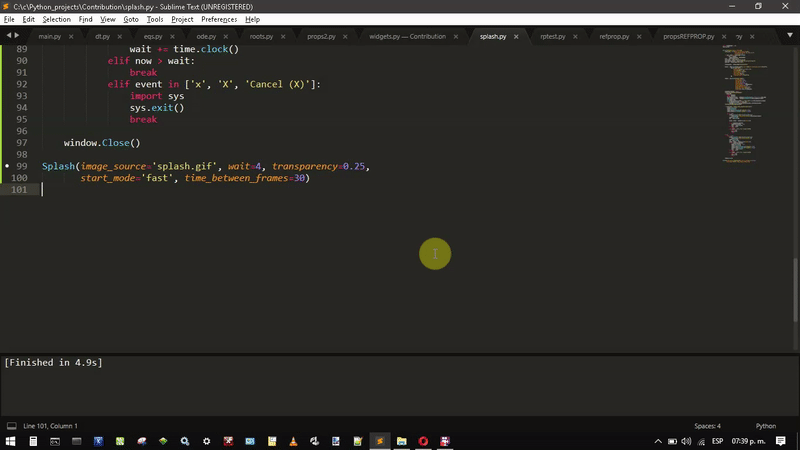Click the network Wi-Fi tray icon
This screenshot has height=450, width=800.
point(702,441)
